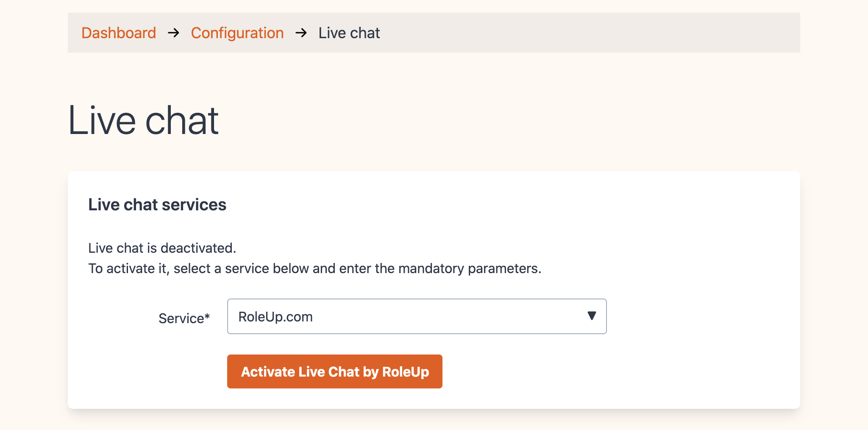The image size is (868, 430).
Task: Click the Service* field label
Action: 184,318
